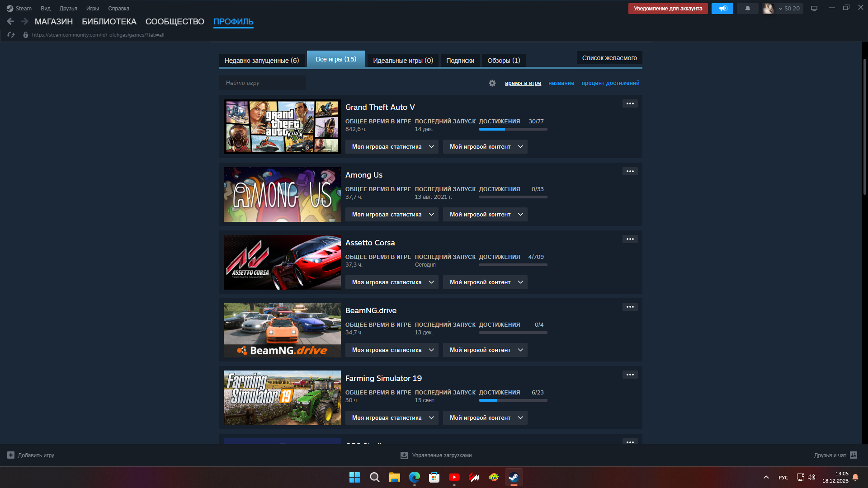Click the lock icon beside the URL

click(26, 35)
